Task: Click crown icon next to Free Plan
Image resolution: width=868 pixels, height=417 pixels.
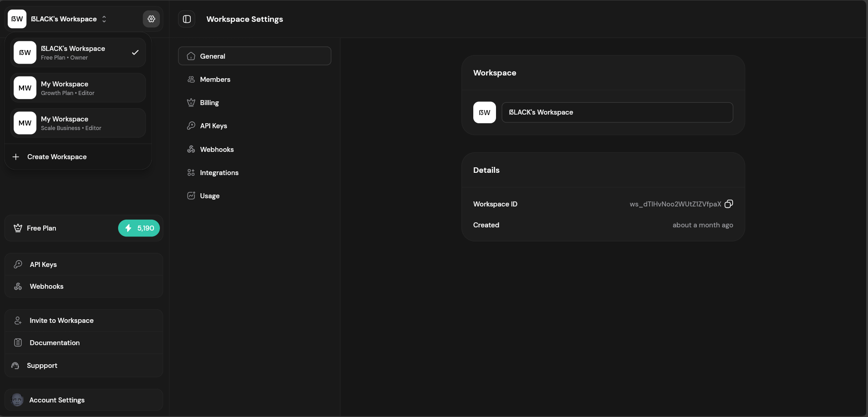Action: (18, 228)
